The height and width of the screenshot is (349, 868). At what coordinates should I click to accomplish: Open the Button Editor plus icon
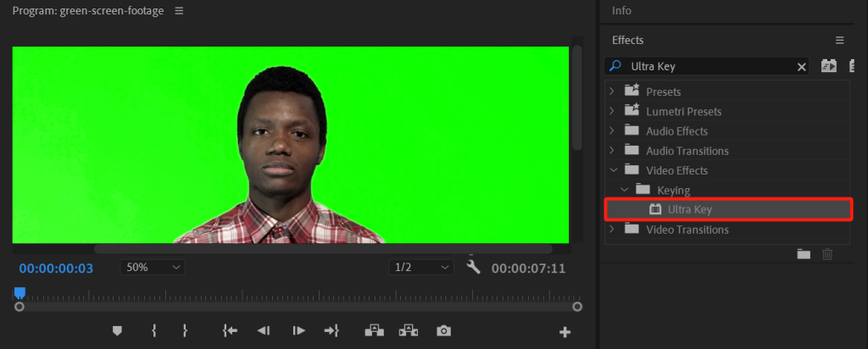565,332
